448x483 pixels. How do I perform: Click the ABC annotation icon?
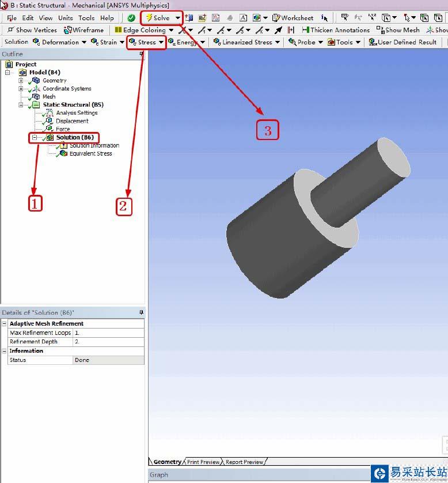[202, 18]
